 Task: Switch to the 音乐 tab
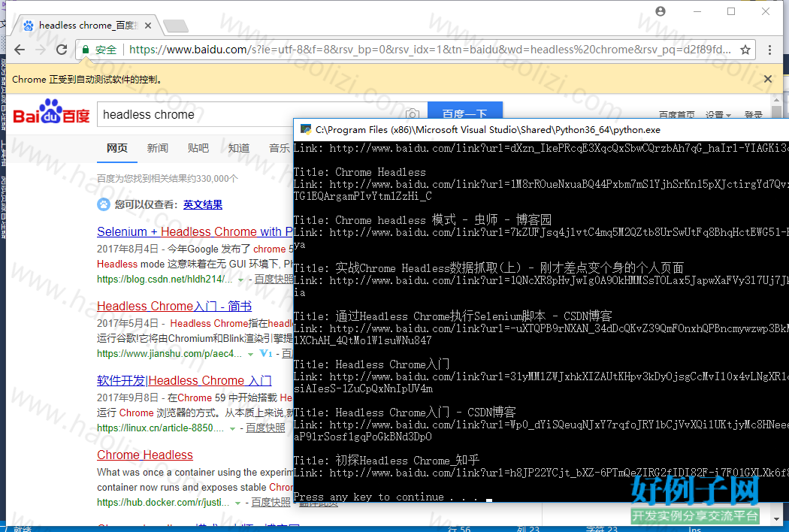(280, 148)
